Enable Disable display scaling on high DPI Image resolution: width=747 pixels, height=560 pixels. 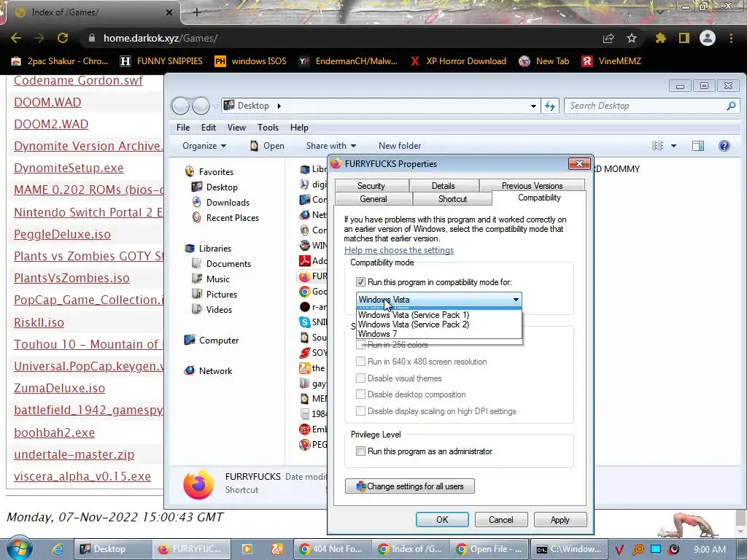point(360,411)
